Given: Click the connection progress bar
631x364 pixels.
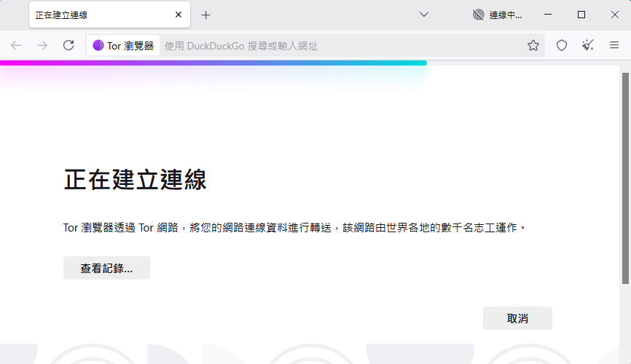Looking at the screenshot, I should (213, 63).
